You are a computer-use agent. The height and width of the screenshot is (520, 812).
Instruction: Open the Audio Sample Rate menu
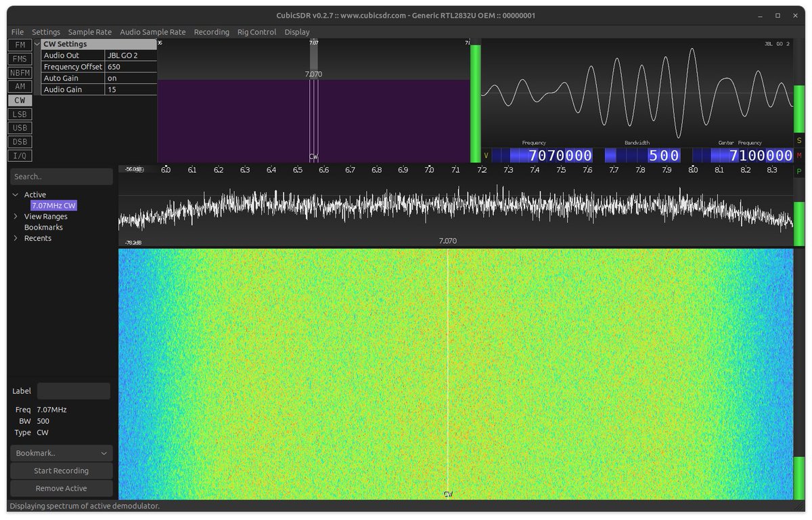(x=153, y=32)
